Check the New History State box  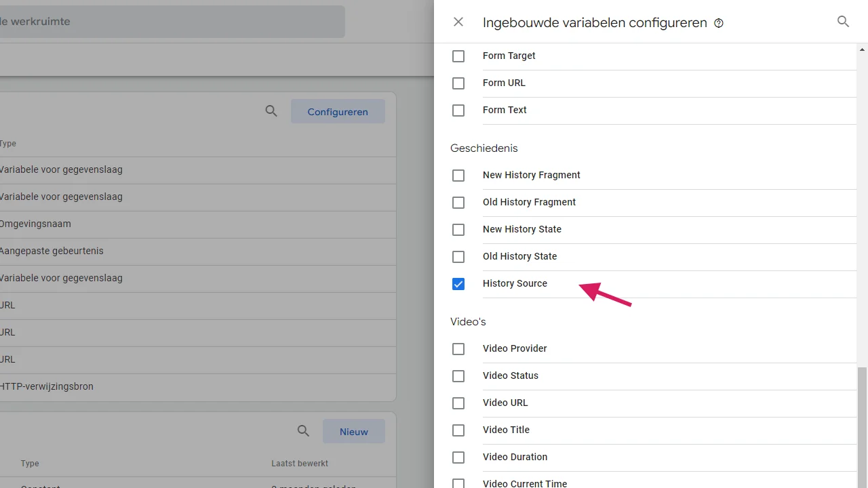click(x=458, y=230)
